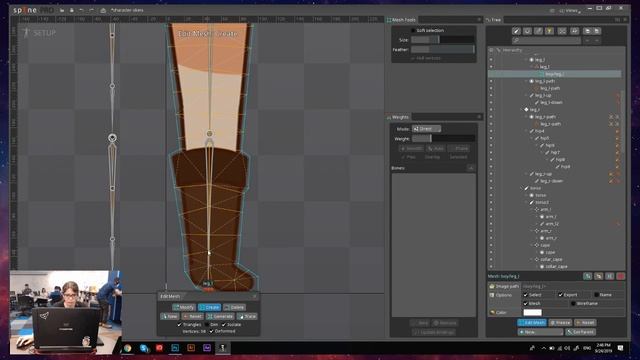Collapse the arm_l slot node in tree
Viewport: 640px width, 360px height.
click(532, 209)
